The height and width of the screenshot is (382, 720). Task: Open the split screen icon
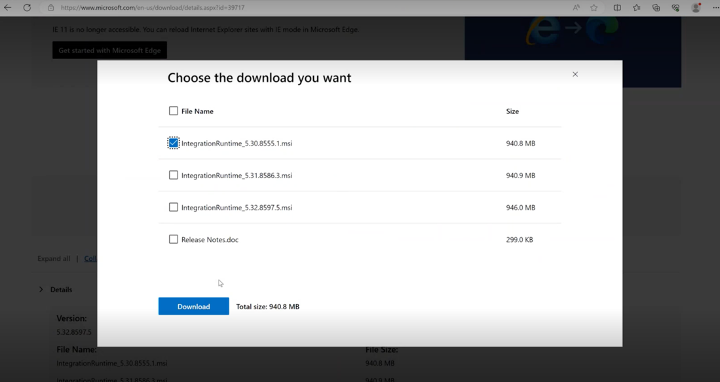click(618, 8)
